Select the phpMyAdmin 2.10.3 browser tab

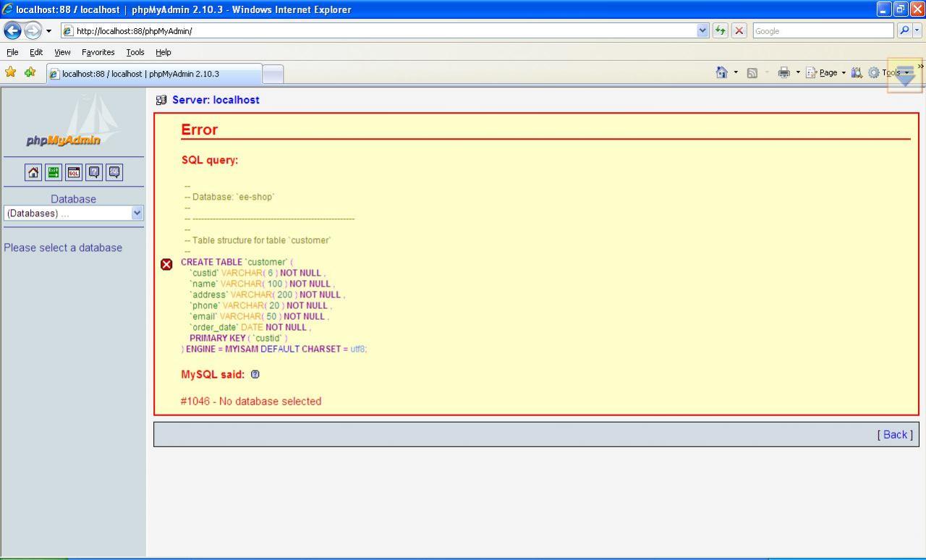coord(153,74)
